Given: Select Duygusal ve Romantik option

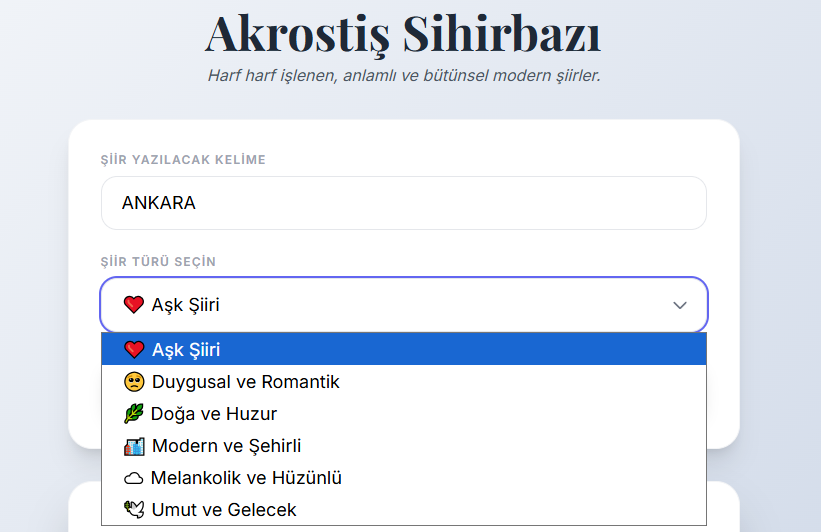Looking at the screenshot, I should click(x=404, y=382).
